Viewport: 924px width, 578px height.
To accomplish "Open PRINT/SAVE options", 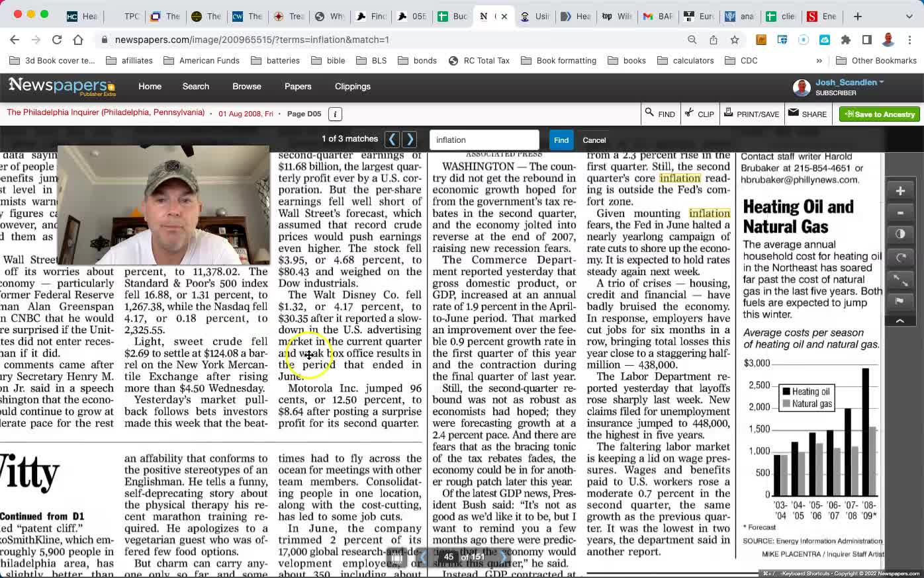I will click(x=751, y=114).
